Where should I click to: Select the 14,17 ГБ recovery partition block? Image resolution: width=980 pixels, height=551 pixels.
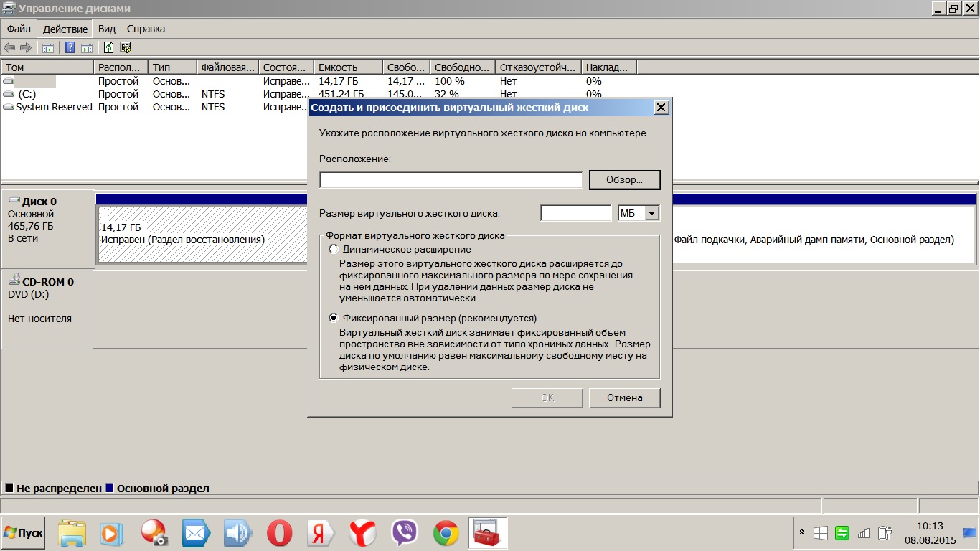point(203,234)
